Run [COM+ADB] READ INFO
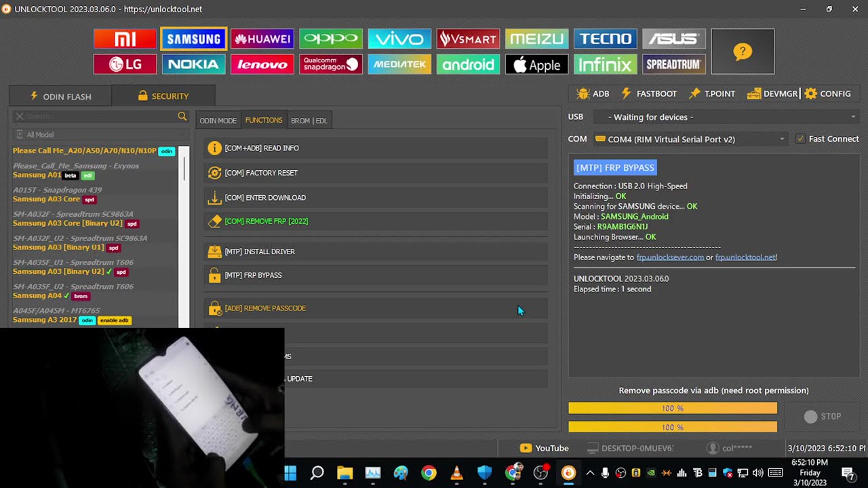The height and width of the screenshot is (488, 868). point(376,148)
